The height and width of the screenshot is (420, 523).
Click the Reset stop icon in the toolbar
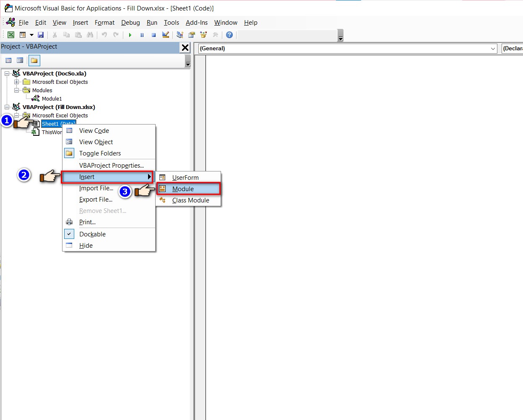pos(154,35)
